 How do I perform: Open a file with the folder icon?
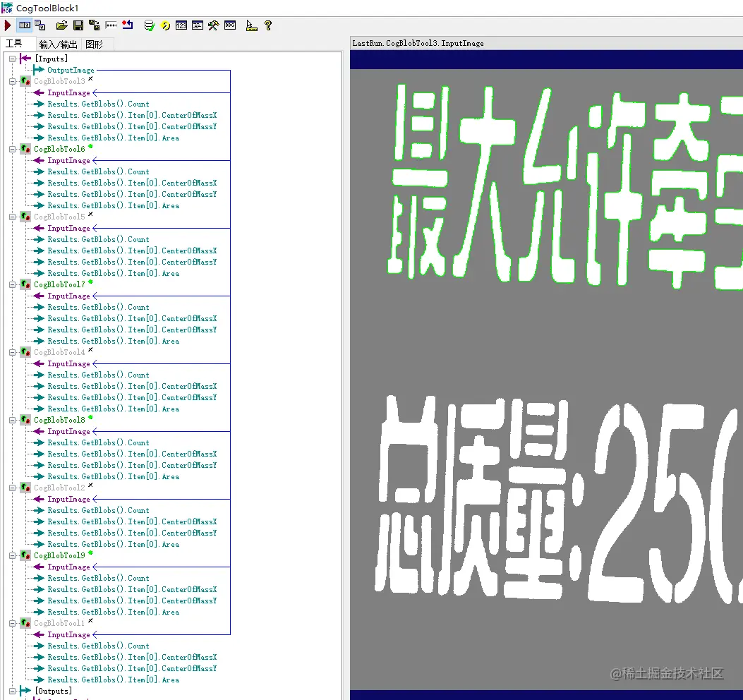[61, 25]
